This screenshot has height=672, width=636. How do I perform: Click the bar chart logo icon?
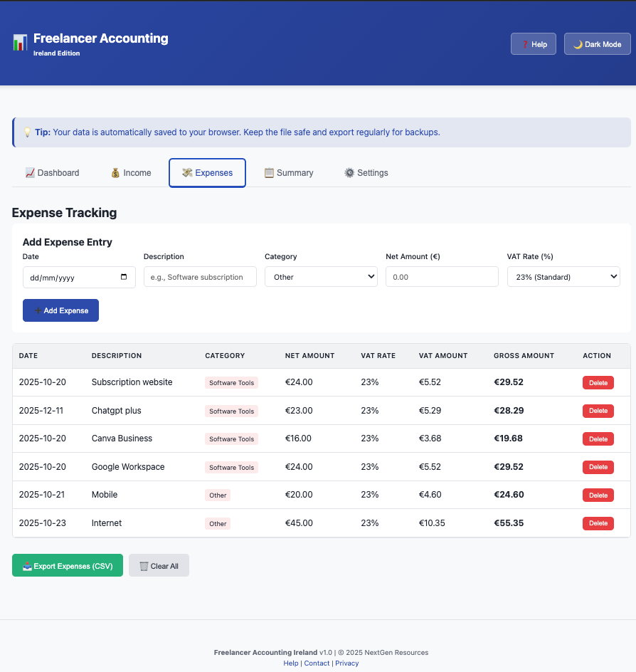[20, 43]
